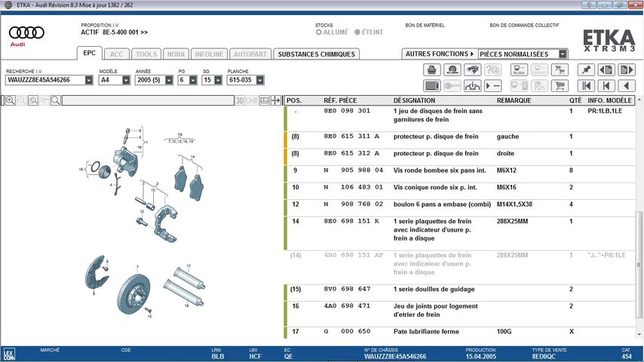
Task: Click the illustration search input field
Action: 148,100
